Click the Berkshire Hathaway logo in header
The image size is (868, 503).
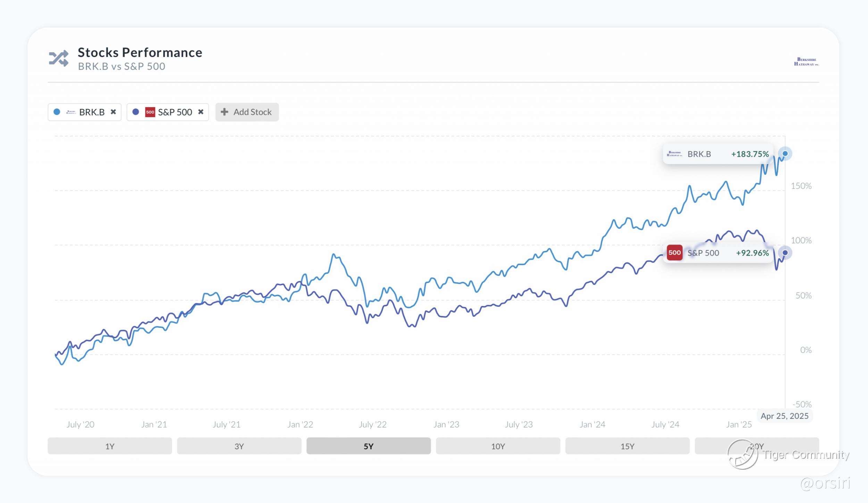point(806,62)
